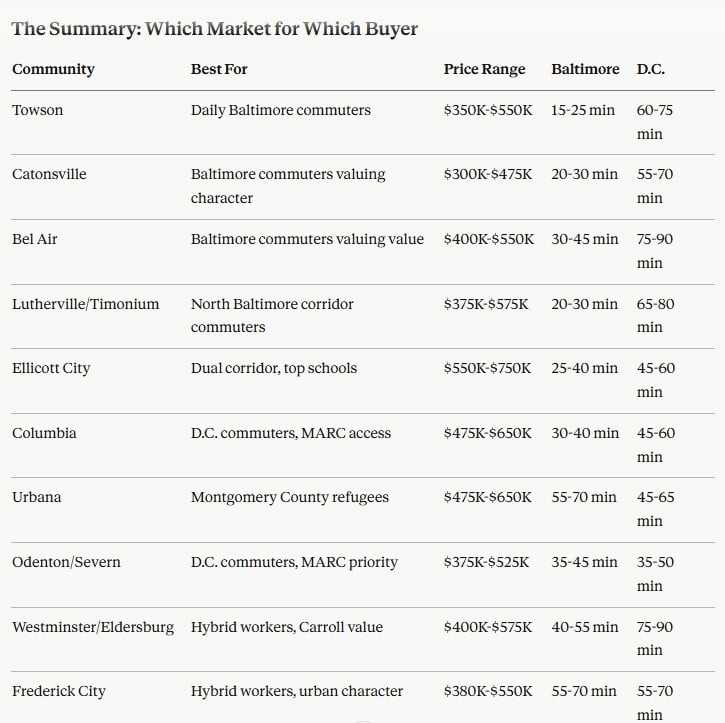
Task: Click the 'Best For' column header
Action: pyautogui.click(x=219, y=69)
